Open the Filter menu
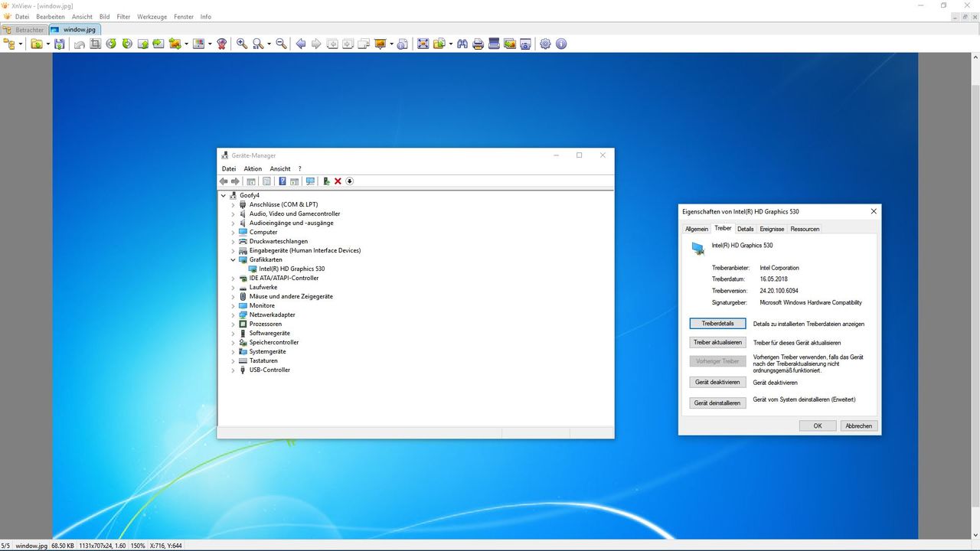Screen dimensions: 980x551 click(x=123, y=16)
